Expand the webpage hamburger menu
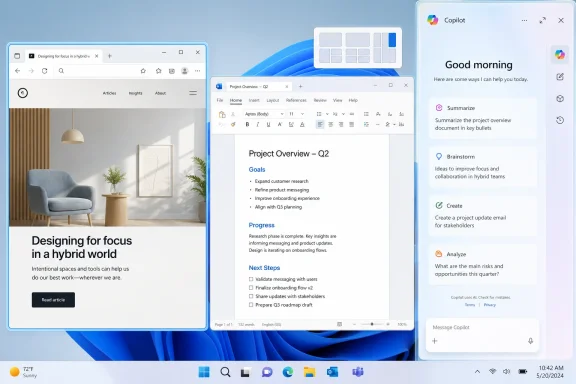Viewport: 576px width, 384px height. pyautogui.click(x=193, y=93)
